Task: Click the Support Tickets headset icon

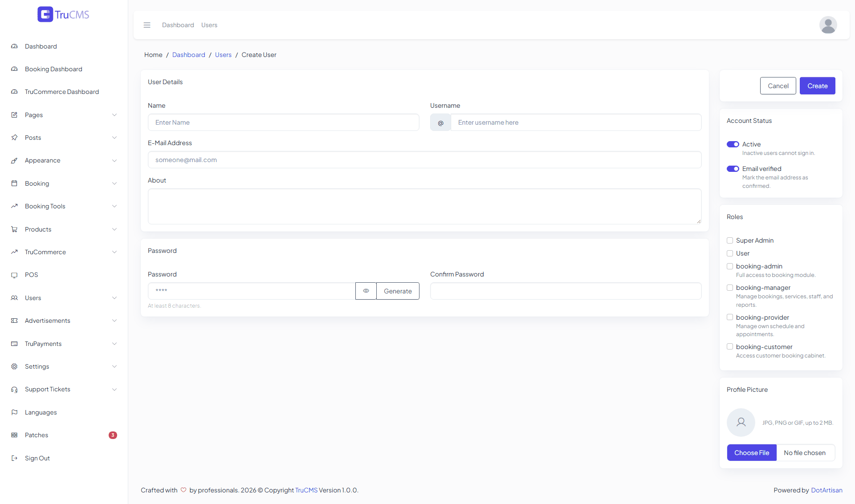Action: [x=14, y=389]
